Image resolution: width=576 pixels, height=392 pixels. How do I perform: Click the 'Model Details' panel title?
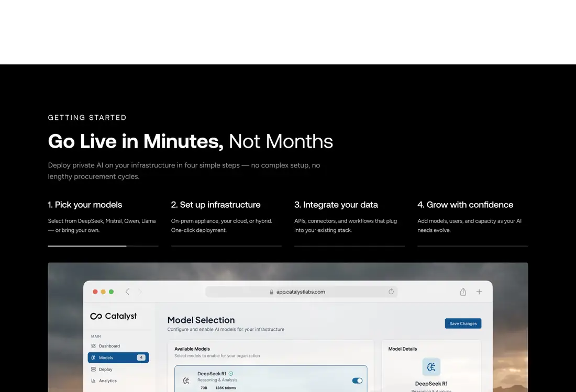pyautogui.click(x=403, y=349)
